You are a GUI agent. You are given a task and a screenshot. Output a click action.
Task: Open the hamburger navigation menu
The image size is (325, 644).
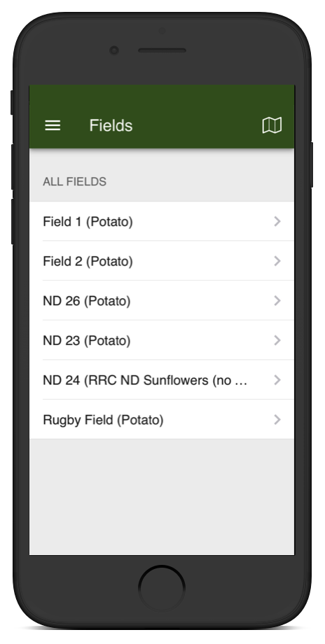[x=53, y=125]
